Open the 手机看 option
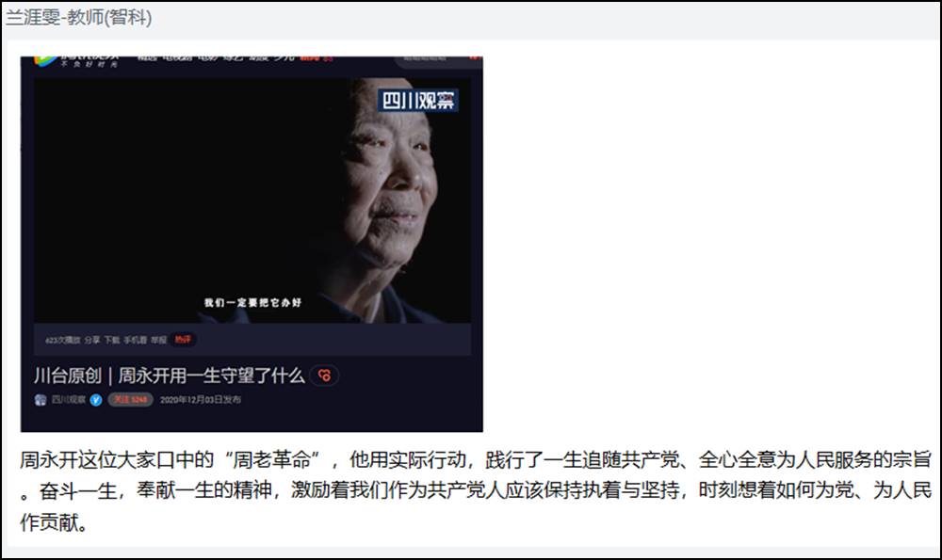Image resolution: width=942 pixels, height=560 pixels. point(135,340)
